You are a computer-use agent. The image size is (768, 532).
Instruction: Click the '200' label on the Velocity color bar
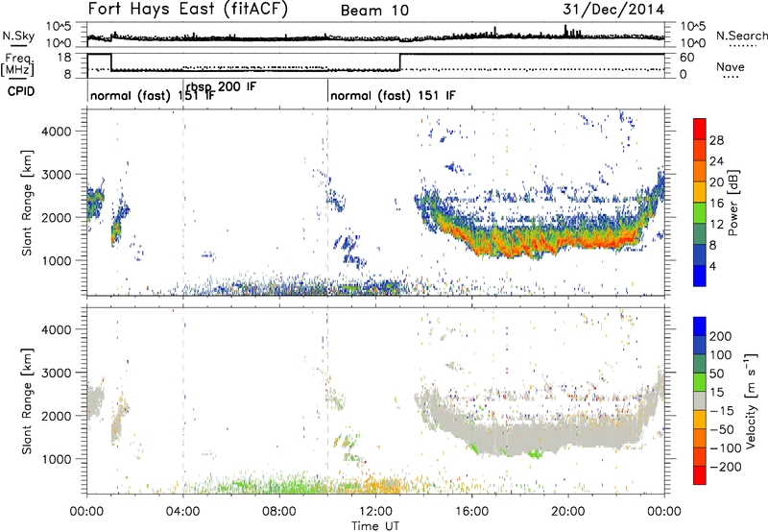(721, 336)
